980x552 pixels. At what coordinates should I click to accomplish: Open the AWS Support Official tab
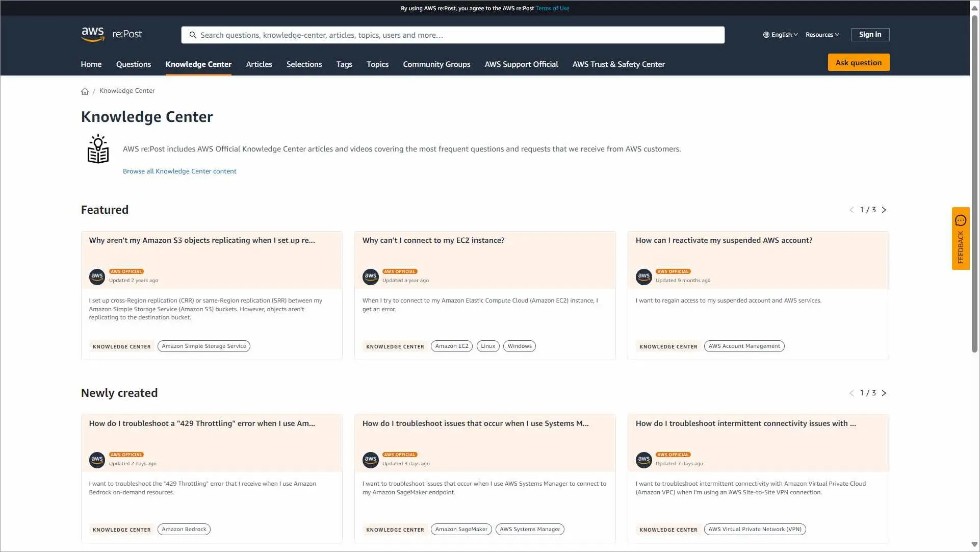(x=521, y=64)
